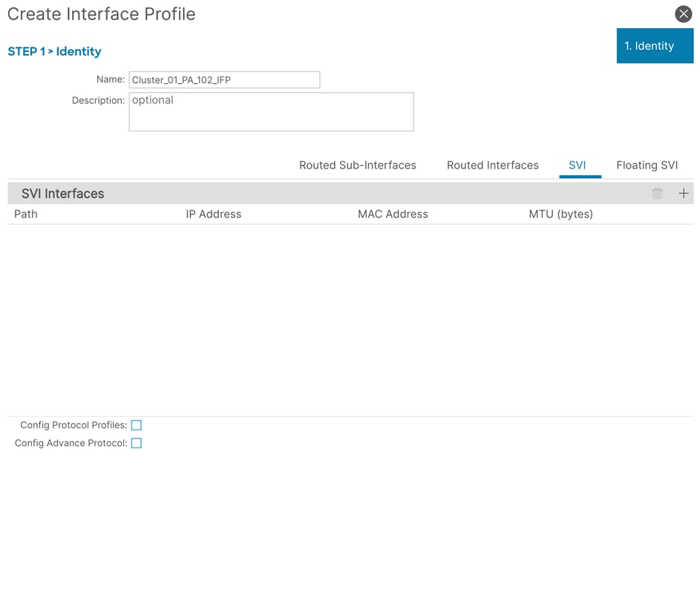Screen dimensions: 700x607
Task: Click inside the Name input field
Action: [x=224, y=79]
